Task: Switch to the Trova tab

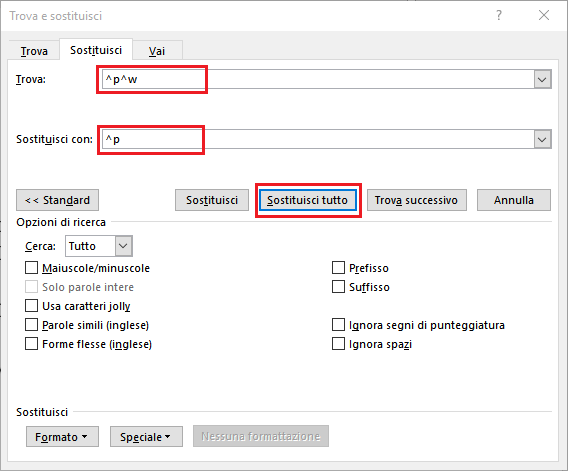Action: [x=34, y=51]
